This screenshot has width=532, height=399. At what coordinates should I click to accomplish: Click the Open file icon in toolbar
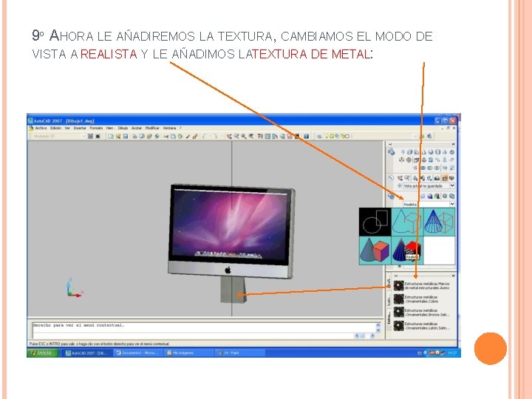[118, 137]
